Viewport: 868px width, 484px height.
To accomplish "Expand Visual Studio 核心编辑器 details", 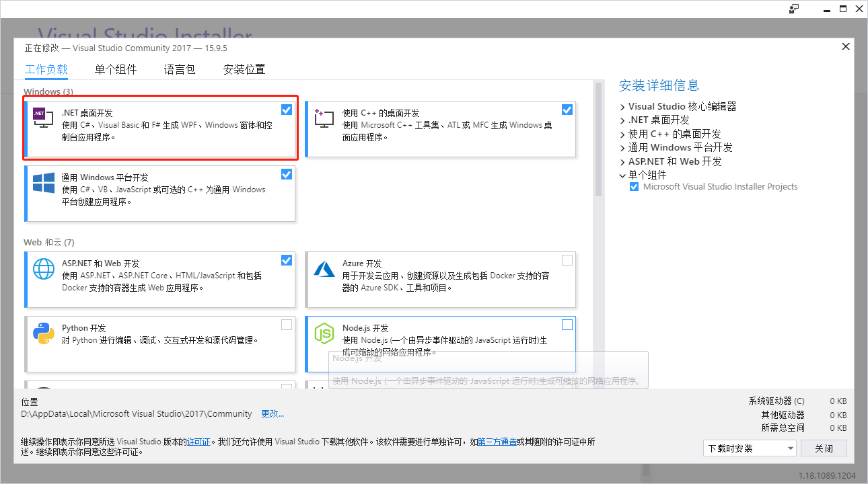I will tap(622, 107).
